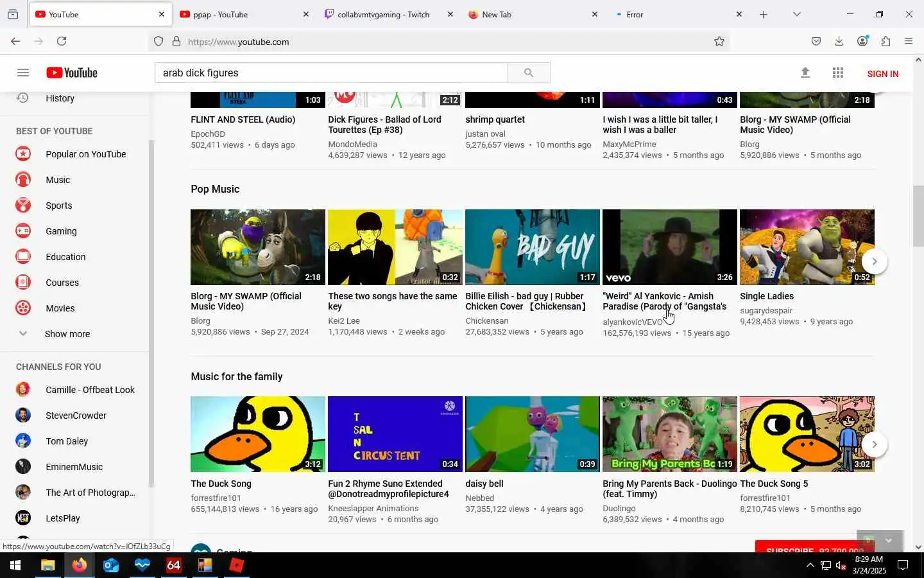Click the Courses category icon
This screenshot has height=578, width=924.
(23, 283)
